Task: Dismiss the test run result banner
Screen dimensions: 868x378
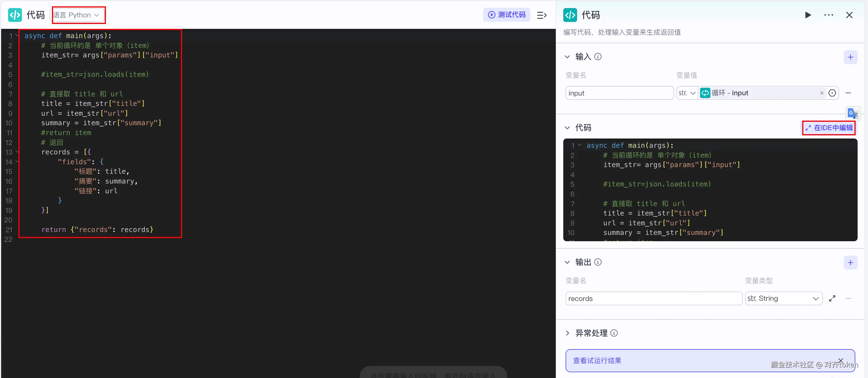Action: click(x=841, y=360)
